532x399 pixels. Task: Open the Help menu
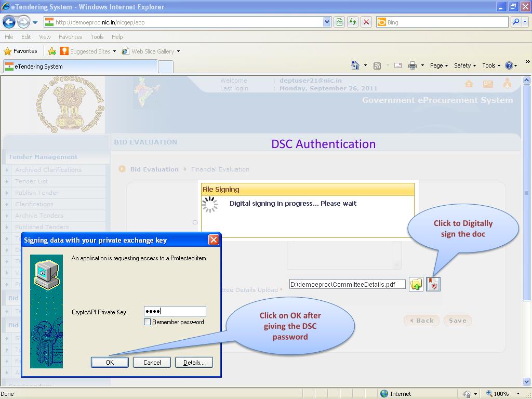coord(117,37)
